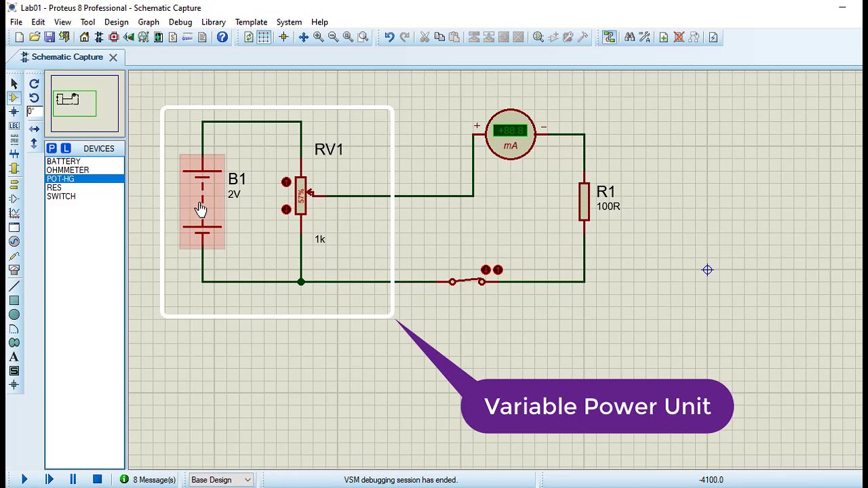The image size is (868, 488).
Task: Select BATTERY in devices list
Action: click(x=85, y=161)
